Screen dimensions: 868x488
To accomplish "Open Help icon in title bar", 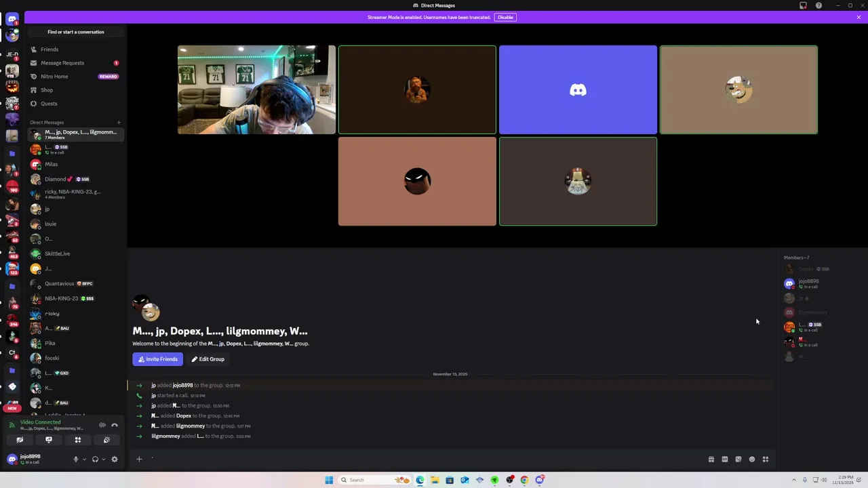I will point(818,5).
